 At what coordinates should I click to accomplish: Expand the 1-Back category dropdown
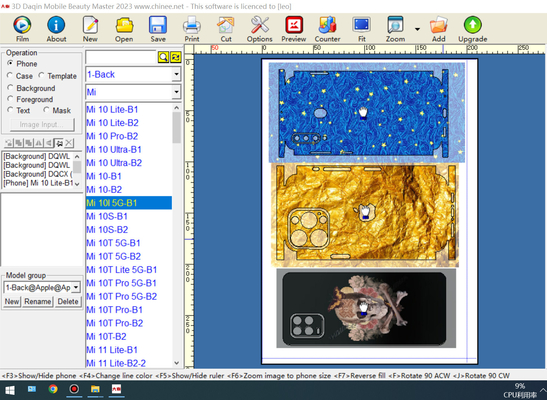177,74
